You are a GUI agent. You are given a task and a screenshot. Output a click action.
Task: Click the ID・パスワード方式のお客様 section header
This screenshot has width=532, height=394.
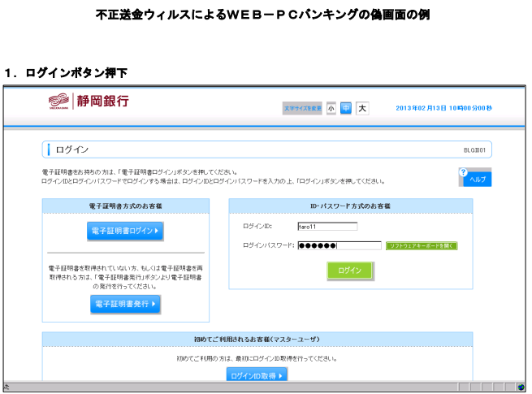350,206
